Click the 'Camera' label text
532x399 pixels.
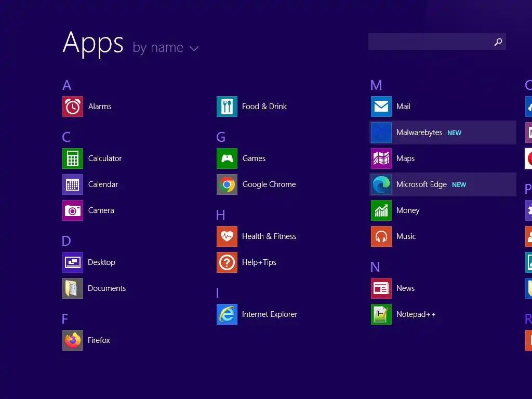click(101, 210)
